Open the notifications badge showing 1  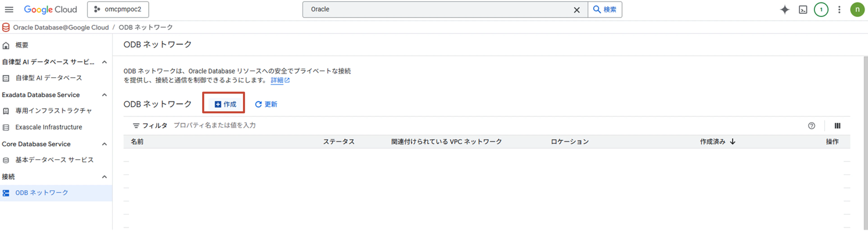pos(821,9)
